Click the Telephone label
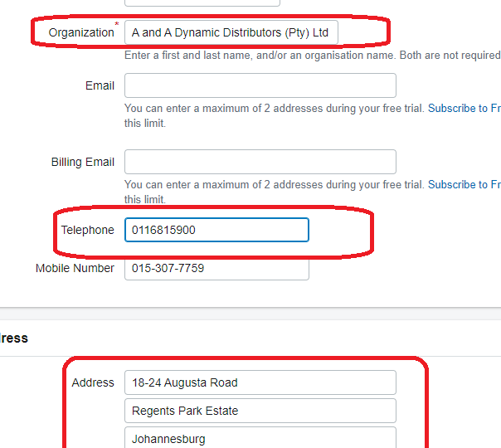 (88, 230)
